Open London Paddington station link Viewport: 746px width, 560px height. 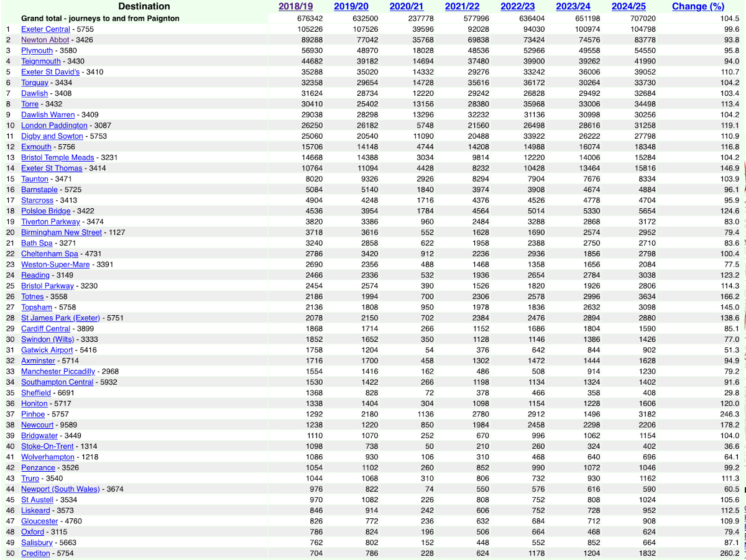click(x=52, y=126)
